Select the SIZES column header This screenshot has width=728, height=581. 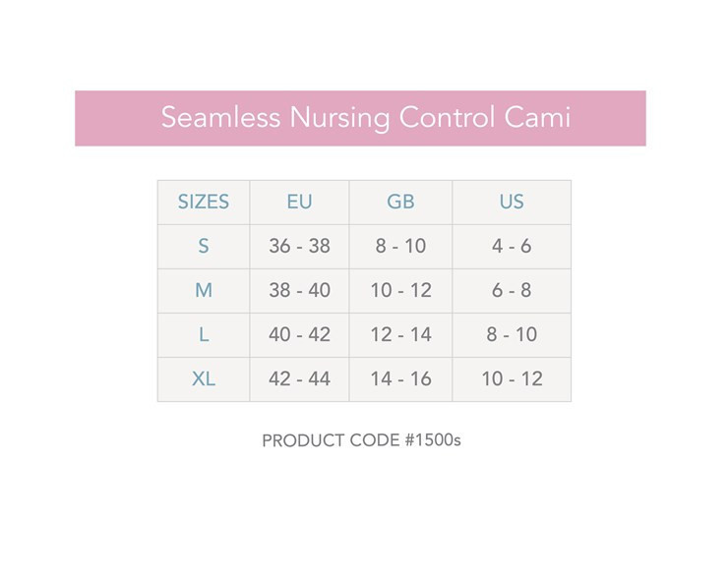[x=204, y=203]
